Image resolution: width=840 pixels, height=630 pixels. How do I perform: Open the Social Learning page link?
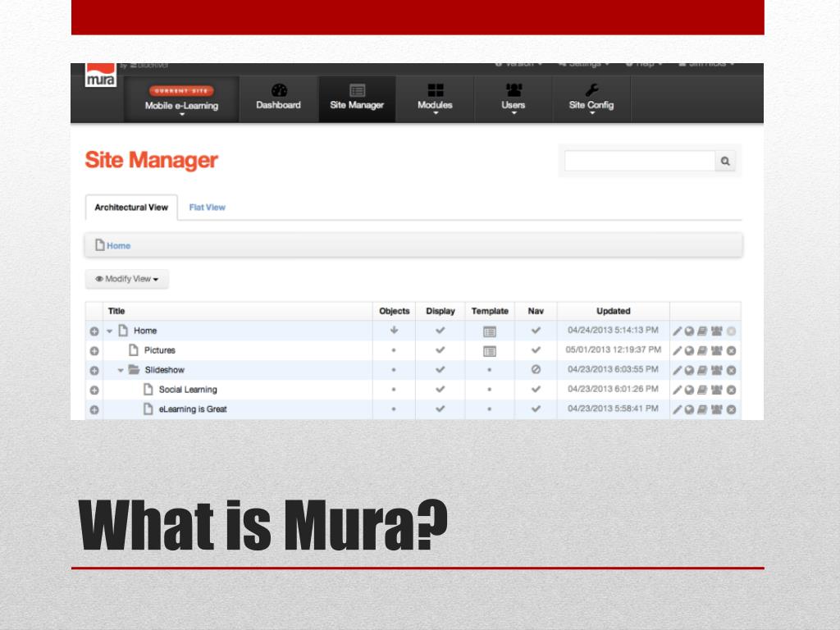(188, 390)
